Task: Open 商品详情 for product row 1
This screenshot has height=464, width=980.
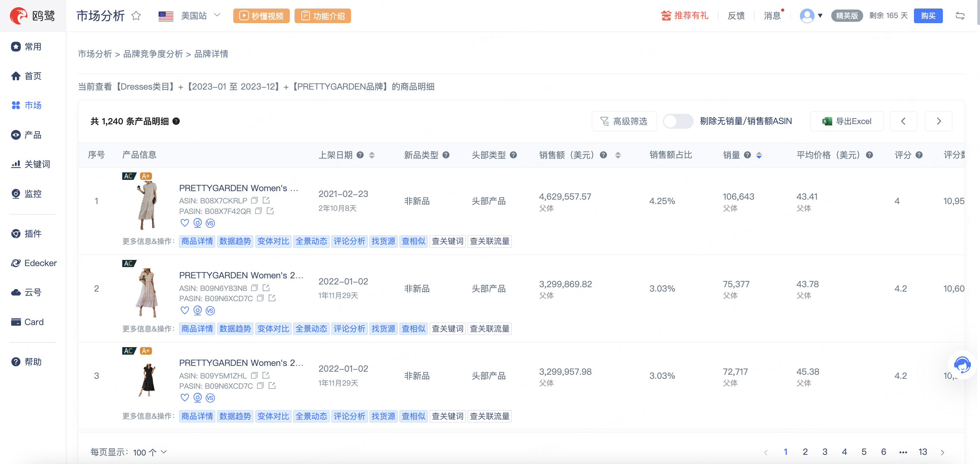Action: click(197, 241)
